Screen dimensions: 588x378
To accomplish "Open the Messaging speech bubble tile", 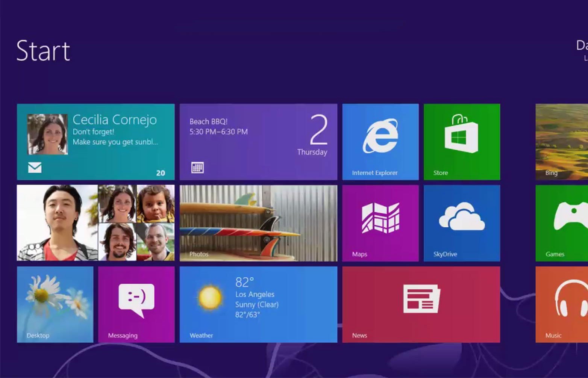I will coord(136,304).
